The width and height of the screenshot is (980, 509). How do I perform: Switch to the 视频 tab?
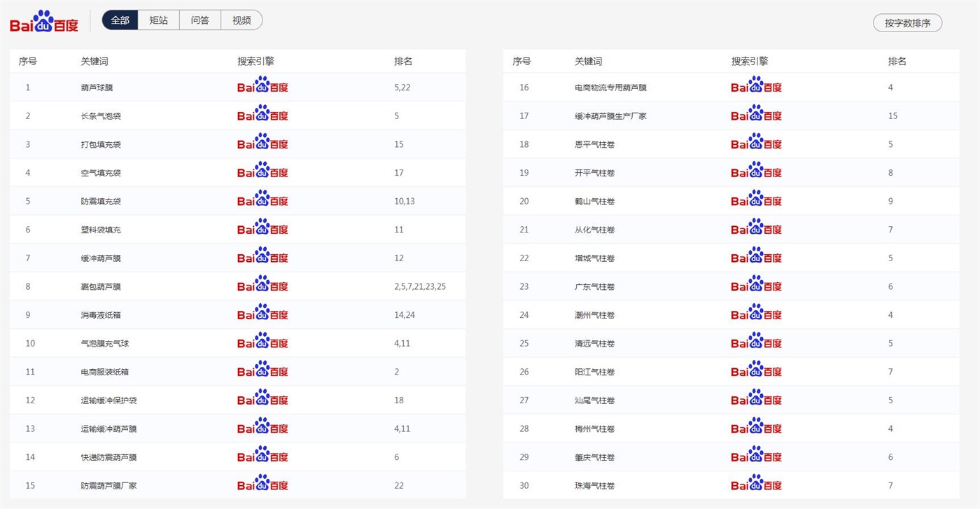click(x=241, y=20)
